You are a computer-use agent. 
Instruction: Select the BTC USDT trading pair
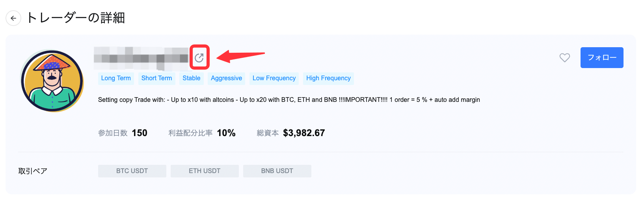(x=132, y=171)
